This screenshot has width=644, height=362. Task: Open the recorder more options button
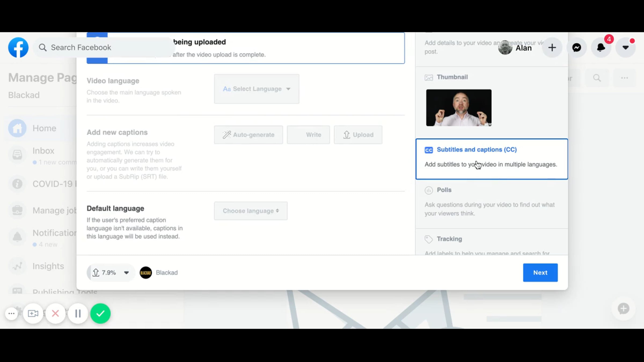click(x=12, y=313)
